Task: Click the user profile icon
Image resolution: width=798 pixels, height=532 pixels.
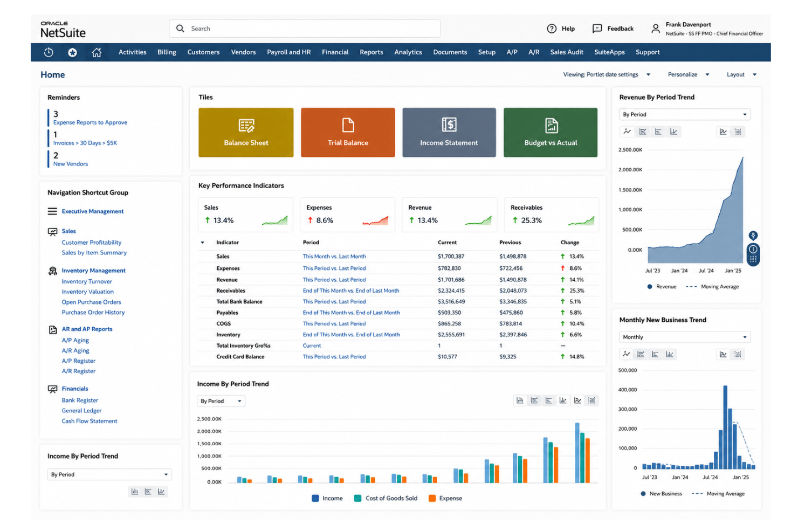Action: [x=655, y=29]
